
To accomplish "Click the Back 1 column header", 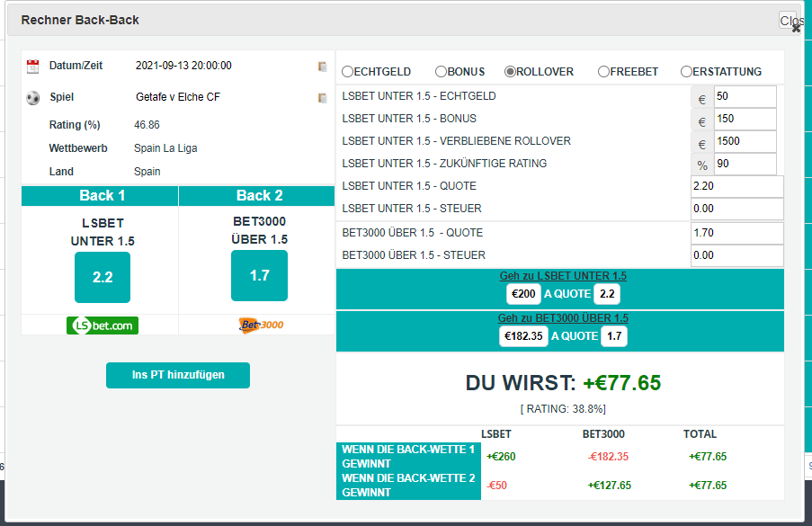I will click(100, 196).
